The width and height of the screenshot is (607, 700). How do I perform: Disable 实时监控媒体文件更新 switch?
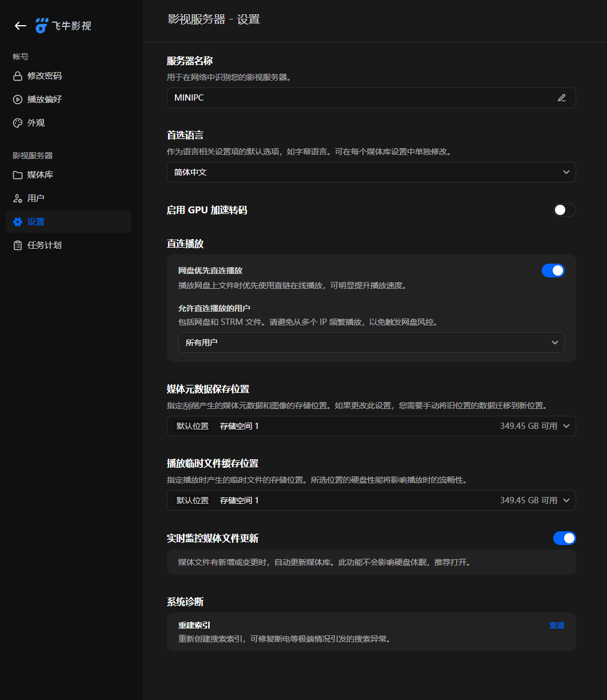pyautogui.click(x=565, y=538)
